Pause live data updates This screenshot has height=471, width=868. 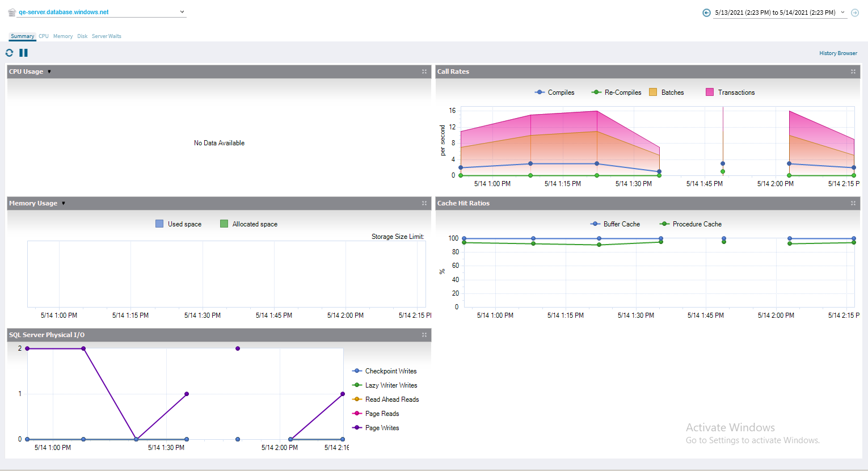pyautogui.click(x=23, y=53)
